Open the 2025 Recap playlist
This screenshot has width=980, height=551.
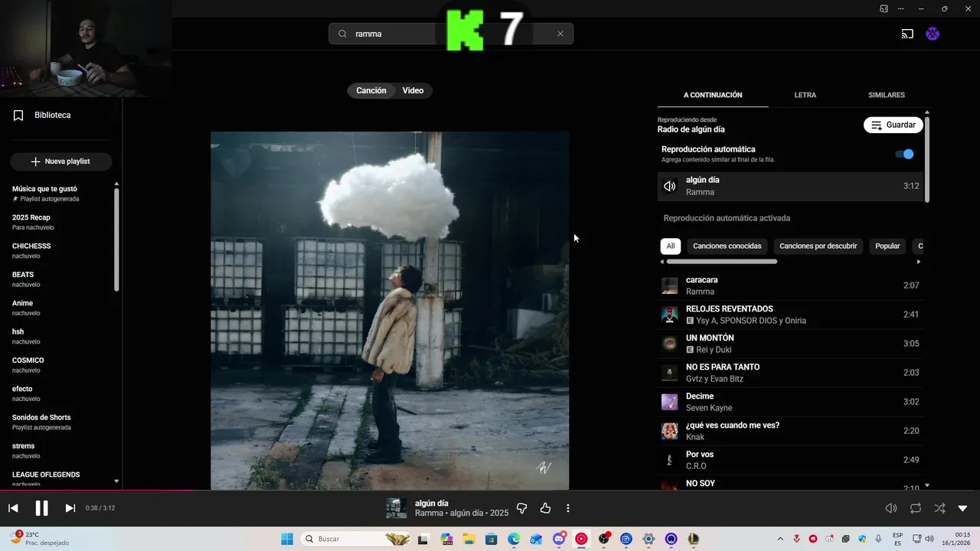tap(33, 222)
